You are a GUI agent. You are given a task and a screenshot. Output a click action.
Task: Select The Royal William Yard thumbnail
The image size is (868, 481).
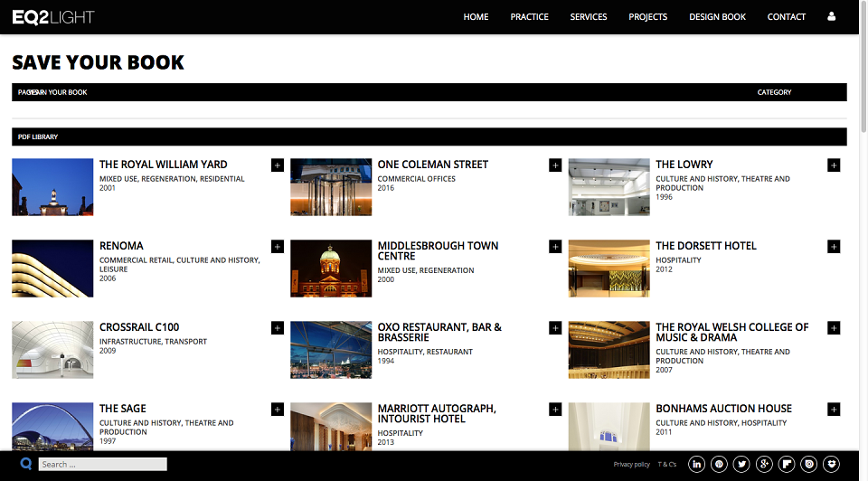coord(52,187)
